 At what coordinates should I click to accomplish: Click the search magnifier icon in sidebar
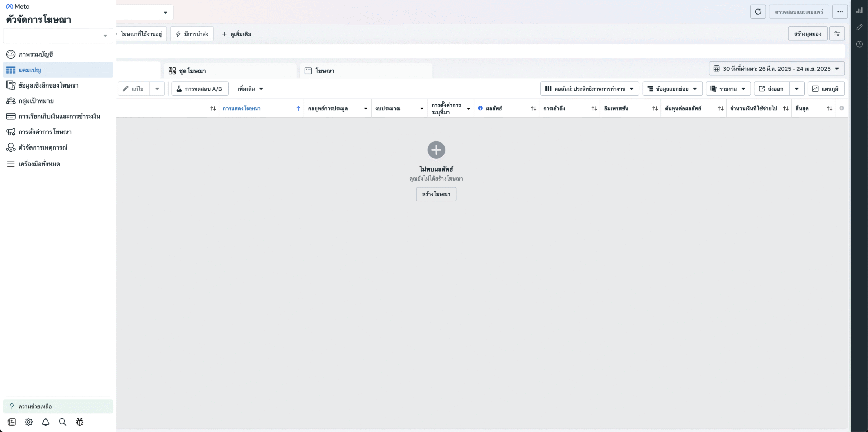(63, 422)
